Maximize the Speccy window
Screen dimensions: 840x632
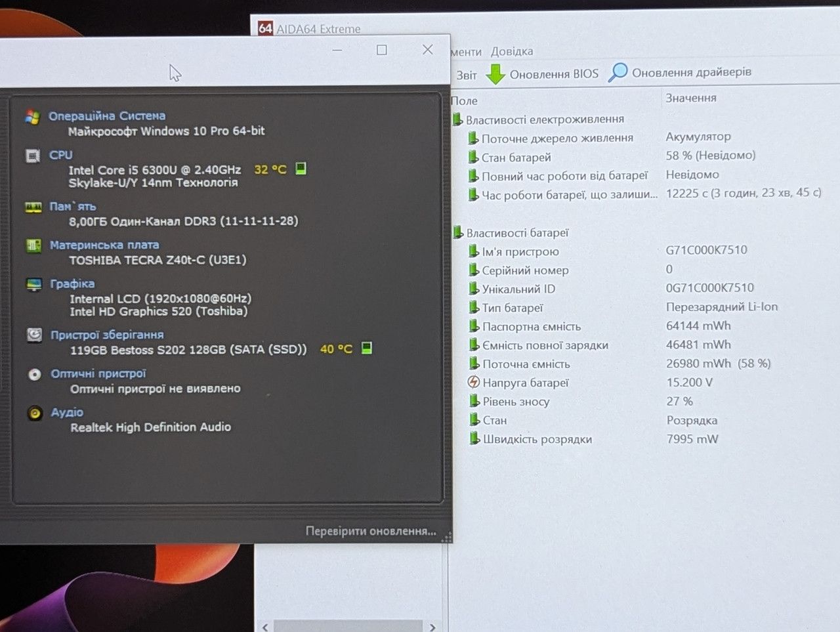382,50
